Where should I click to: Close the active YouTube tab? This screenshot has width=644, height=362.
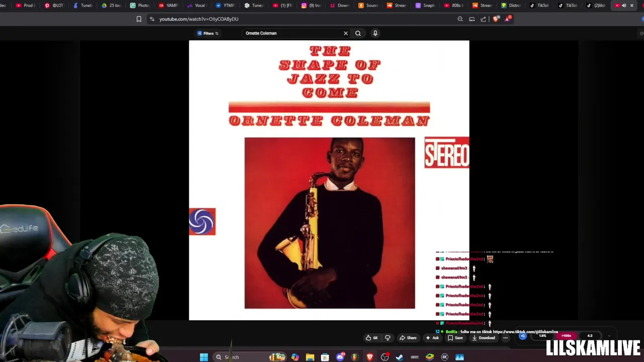[x=632, y=6]
